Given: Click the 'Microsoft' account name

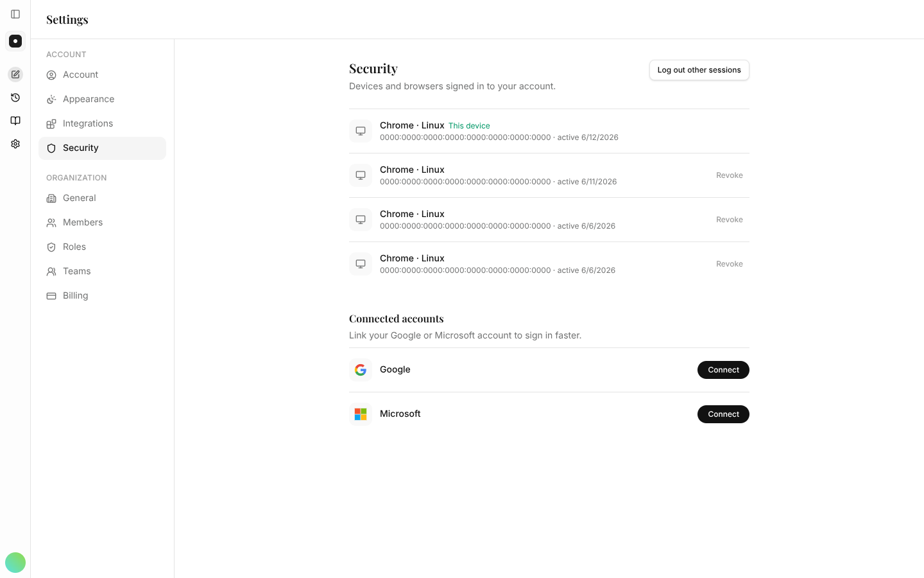Looking at the screenshot, I should 400,414.
